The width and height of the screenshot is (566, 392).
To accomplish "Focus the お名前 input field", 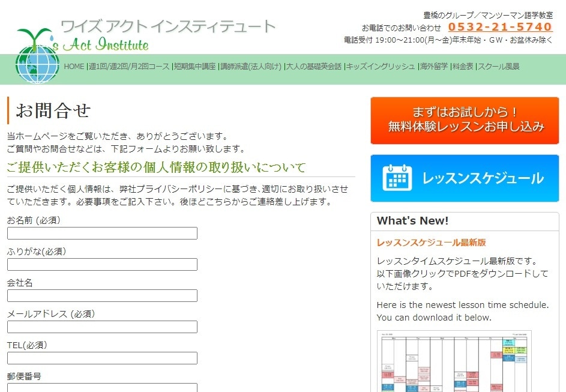I will [x=102, y=233].
